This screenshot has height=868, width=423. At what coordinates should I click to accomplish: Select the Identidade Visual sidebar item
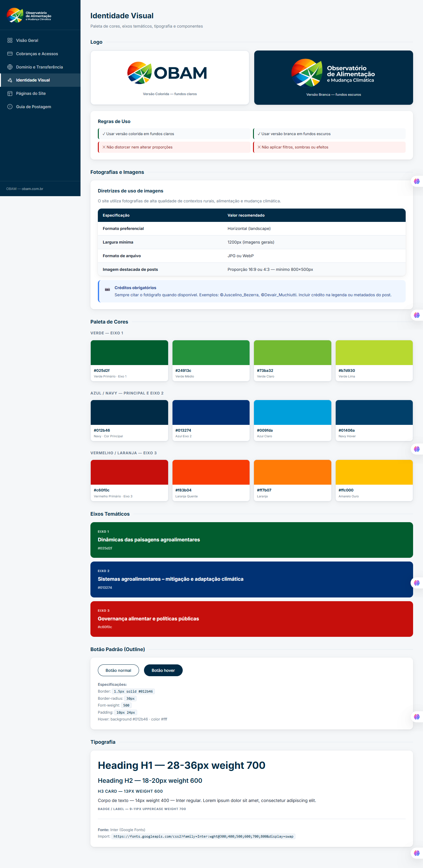tap(40, 80)
